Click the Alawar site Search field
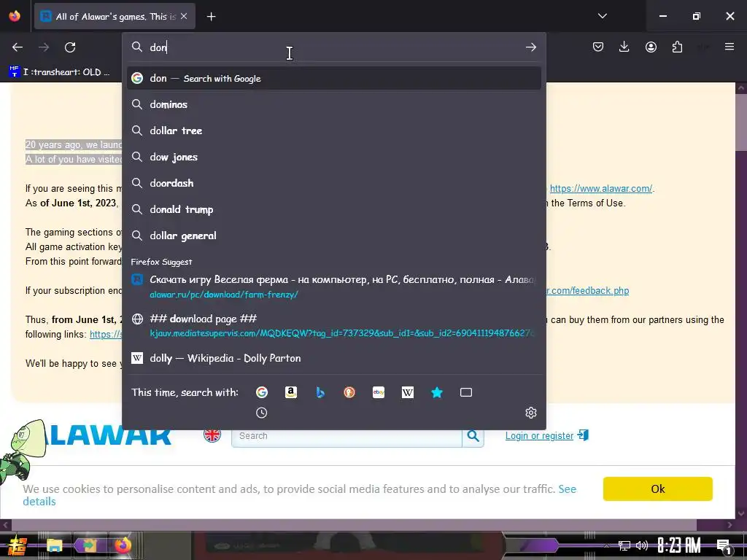Screen dimensions: 747x560 click(347, 436)
